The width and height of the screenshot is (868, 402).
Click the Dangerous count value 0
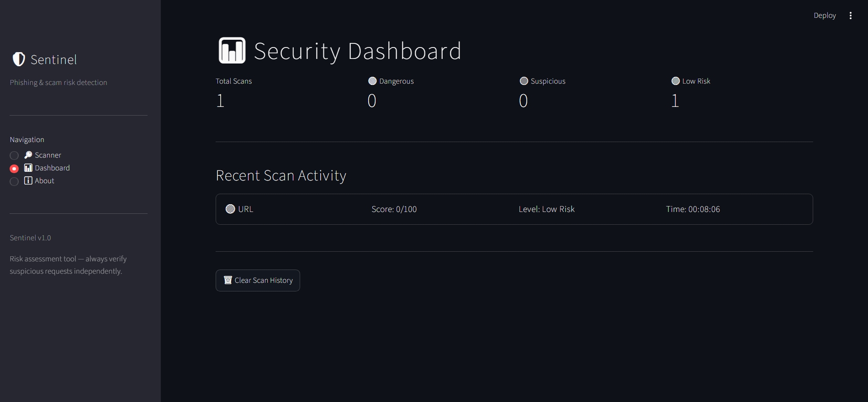(372, 100)
